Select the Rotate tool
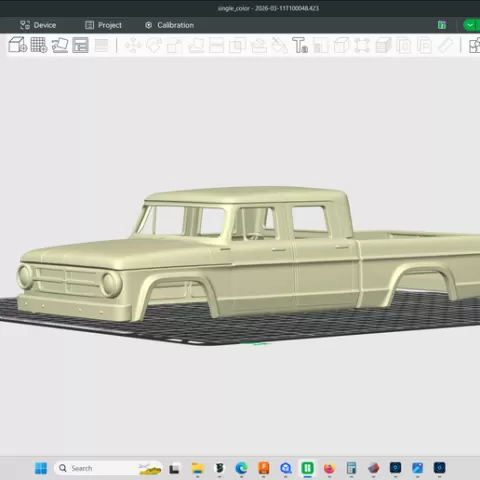 coord(154,45)
